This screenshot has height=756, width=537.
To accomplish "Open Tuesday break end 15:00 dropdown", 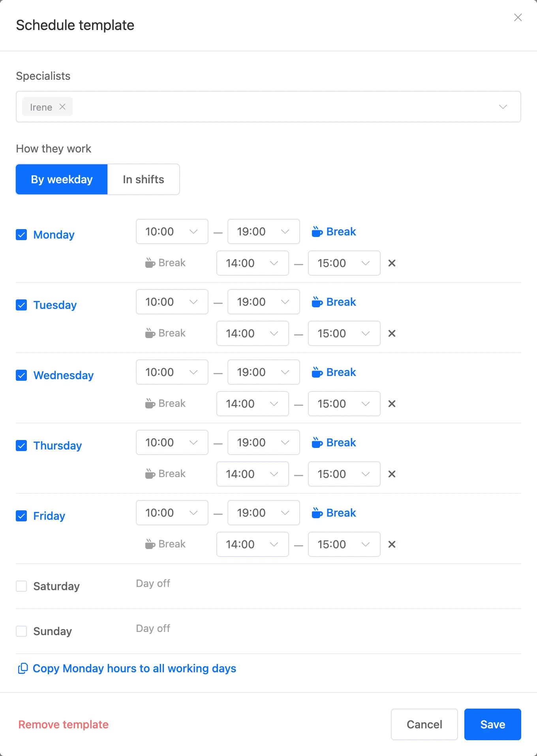I will tap(344, 333).
